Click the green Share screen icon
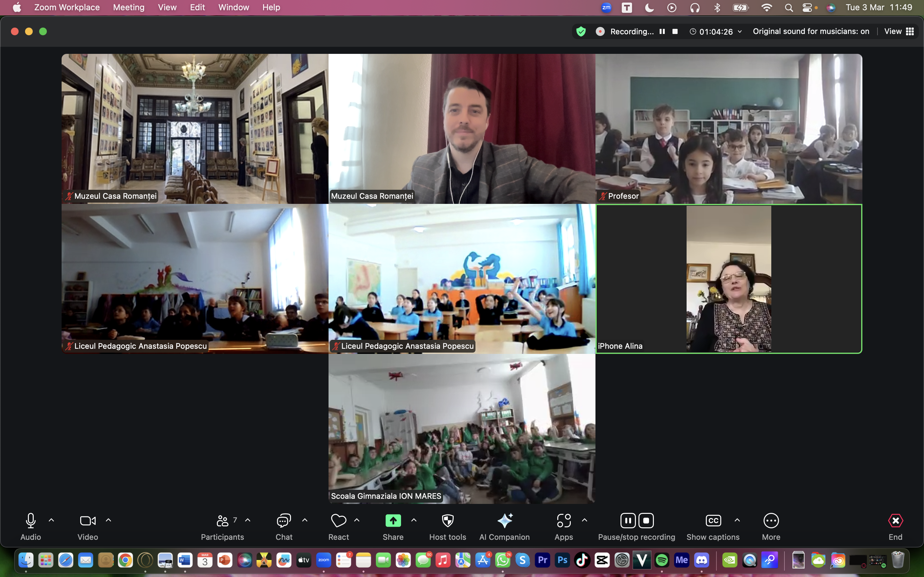This screenshot has width=924, height=577. tap(393, 521)
